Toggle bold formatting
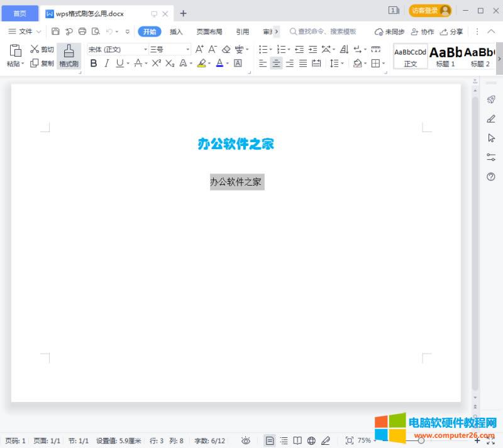The height and width of the screenshot is (448, 503). 94,63
